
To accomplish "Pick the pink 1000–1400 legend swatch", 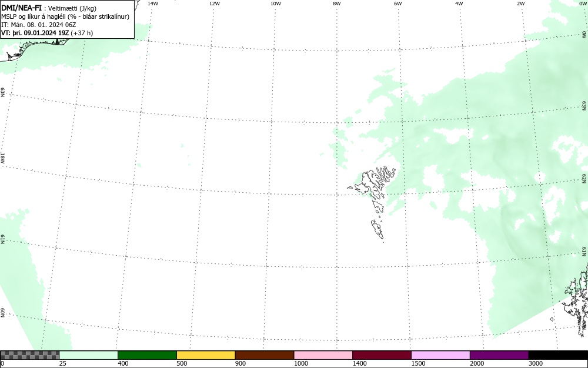I will point(323,355).
